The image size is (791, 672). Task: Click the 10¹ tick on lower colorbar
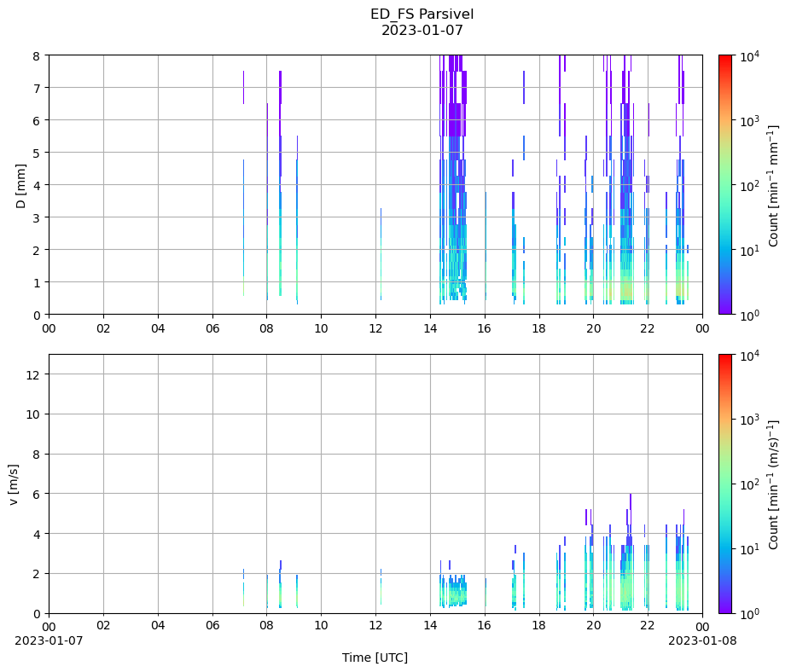tap(749, 549)
